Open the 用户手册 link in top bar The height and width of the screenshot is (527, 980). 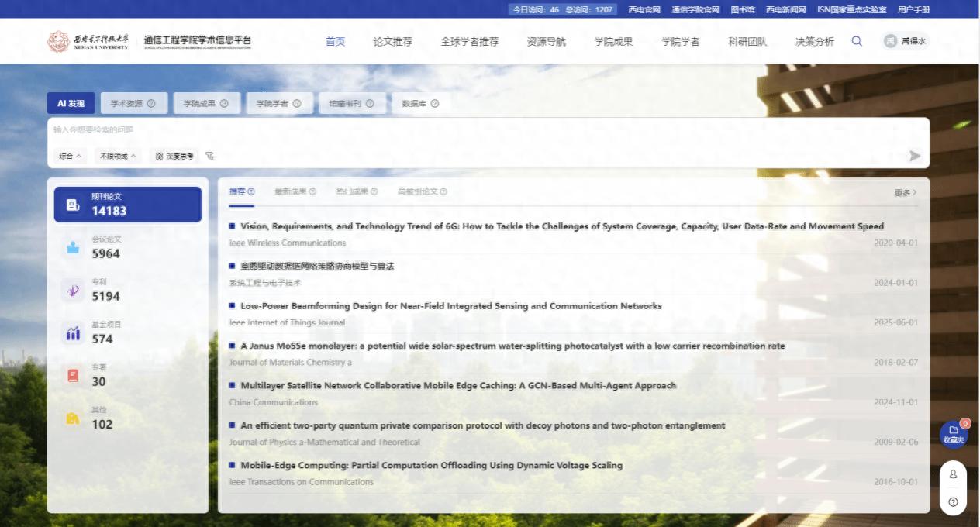[x=916, y=9]
